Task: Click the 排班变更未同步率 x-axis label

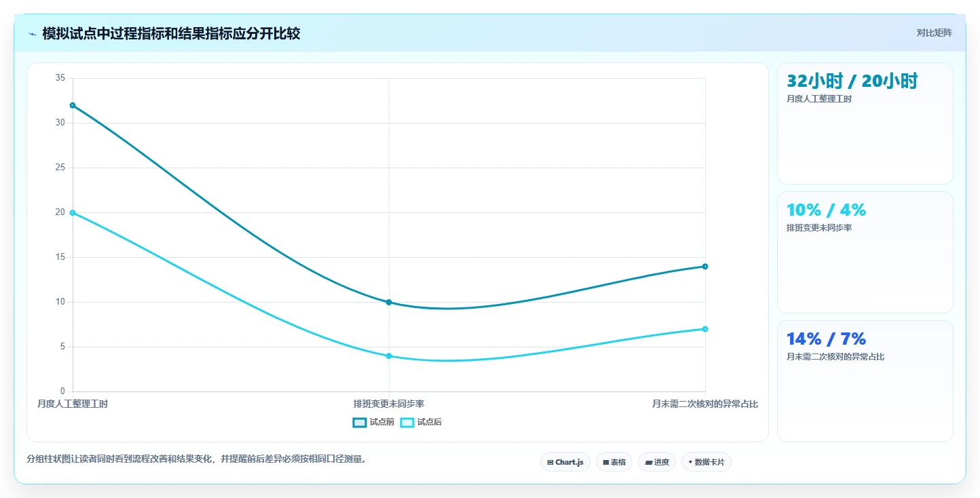Action: click(389, 404)
